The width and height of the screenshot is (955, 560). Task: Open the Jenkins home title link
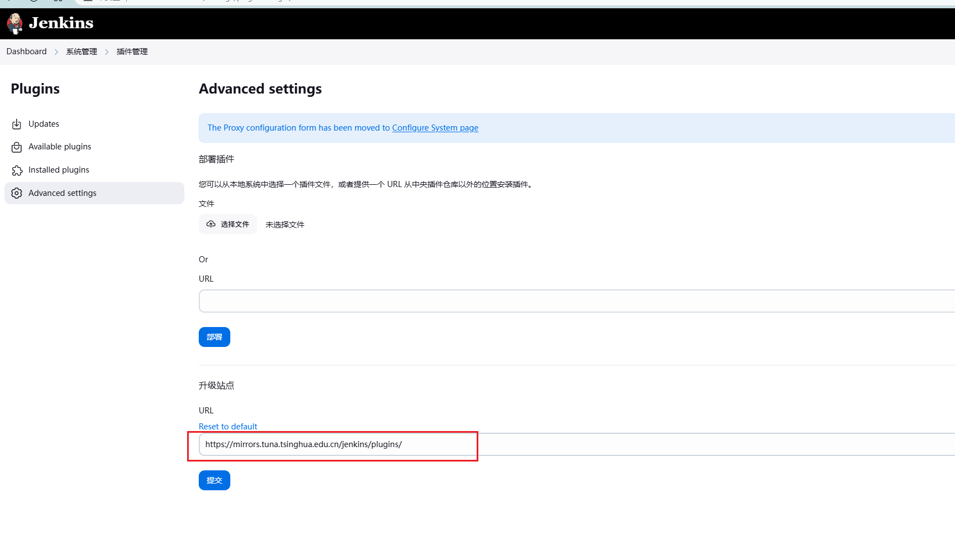coord(61,23)
